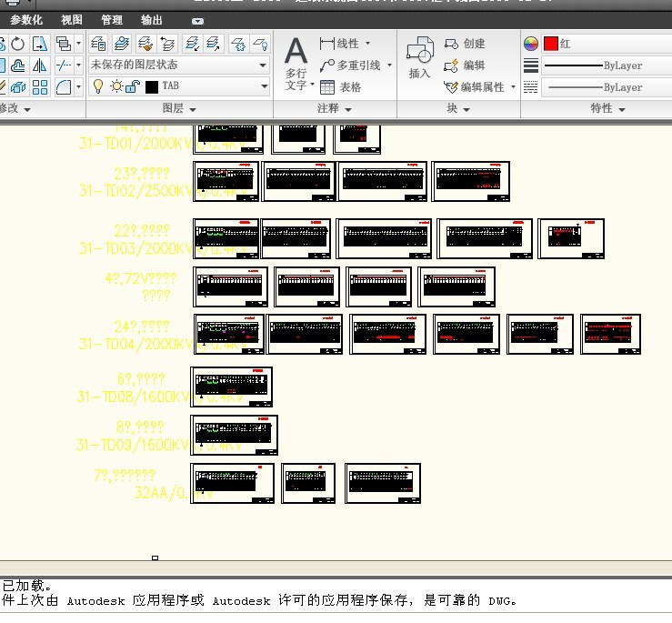Screen dimensions: 672x623
Task: Switch to the 参数化 ribbon tab
Action: coord(26,20)
